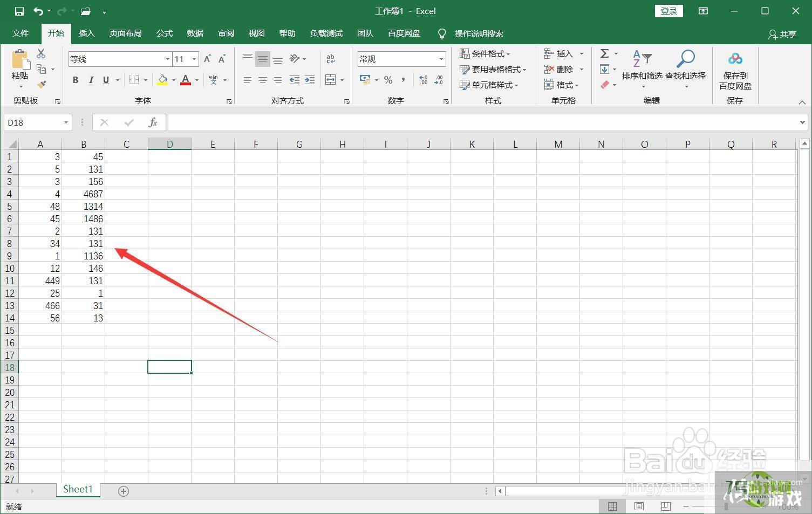This screenshot has width=812, height=514.
Task: Click Merge and Center icon
Action: click(x=331, y=80)
